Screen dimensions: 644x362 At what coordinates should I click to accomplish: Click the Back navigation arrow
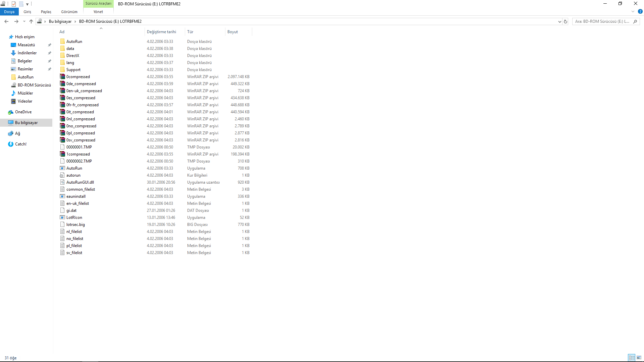[6, 21]
